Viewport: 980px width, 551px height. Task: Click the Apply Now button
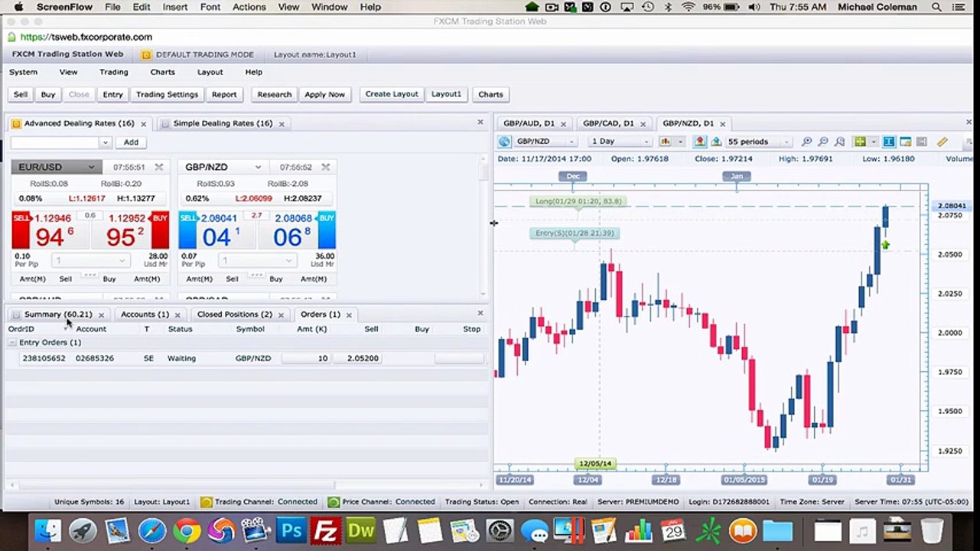click(324, 95)
